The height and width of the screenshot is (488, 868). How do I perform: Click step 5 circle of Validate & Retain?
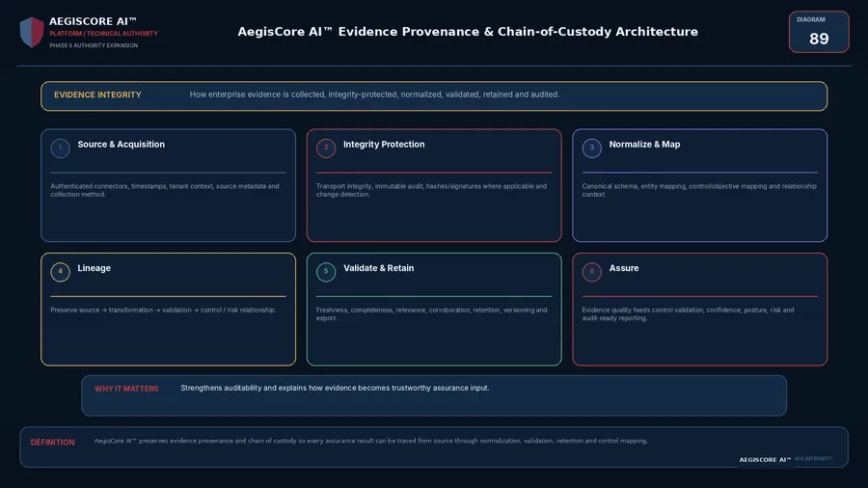click(326, 272)
